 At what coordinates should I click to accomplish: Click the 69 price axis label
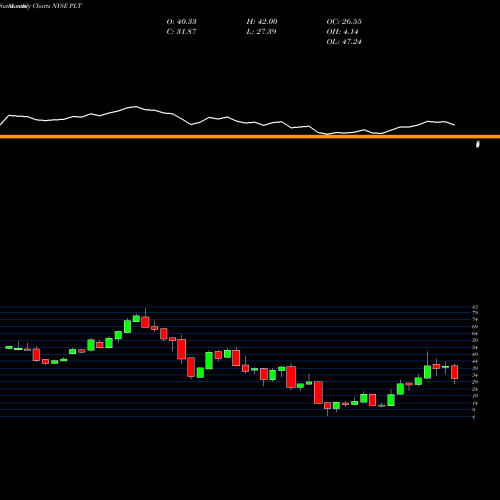(475, 327)
